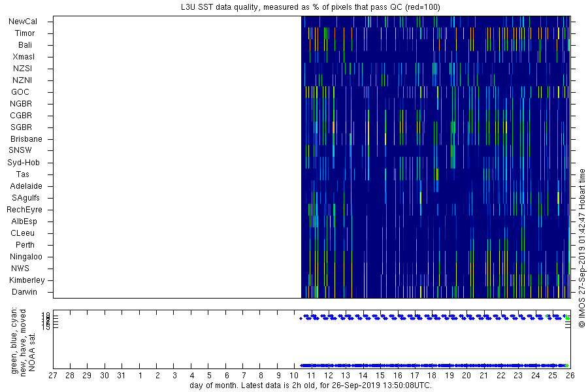Click the L3U SST data quality title
Viewport: 588px width, 392px height.
coord(310,7)
